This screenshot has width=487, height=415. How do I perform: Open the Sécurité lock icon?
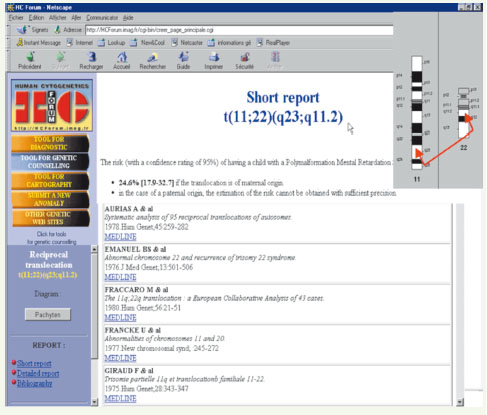245,57
